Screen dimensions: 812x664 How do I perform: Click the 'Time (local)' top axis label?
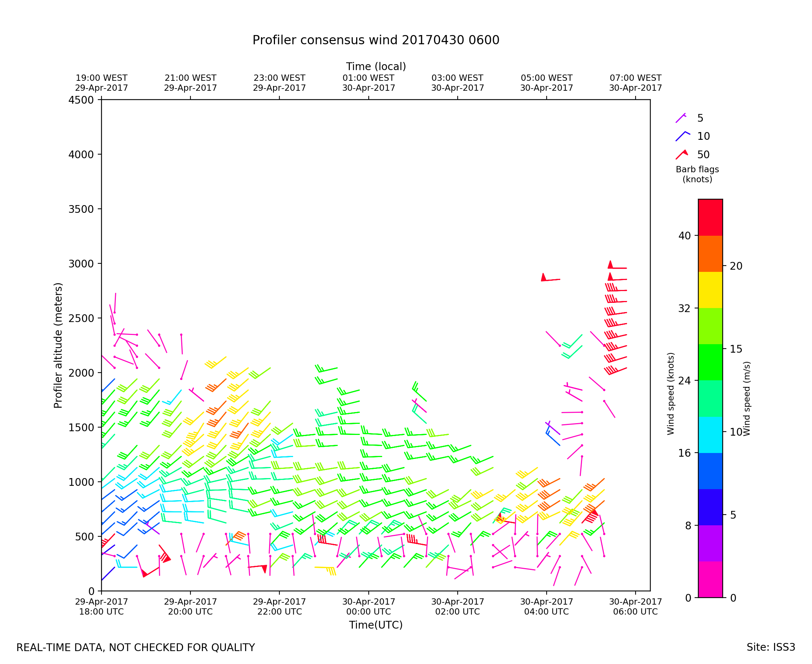[x=376, y=66]
